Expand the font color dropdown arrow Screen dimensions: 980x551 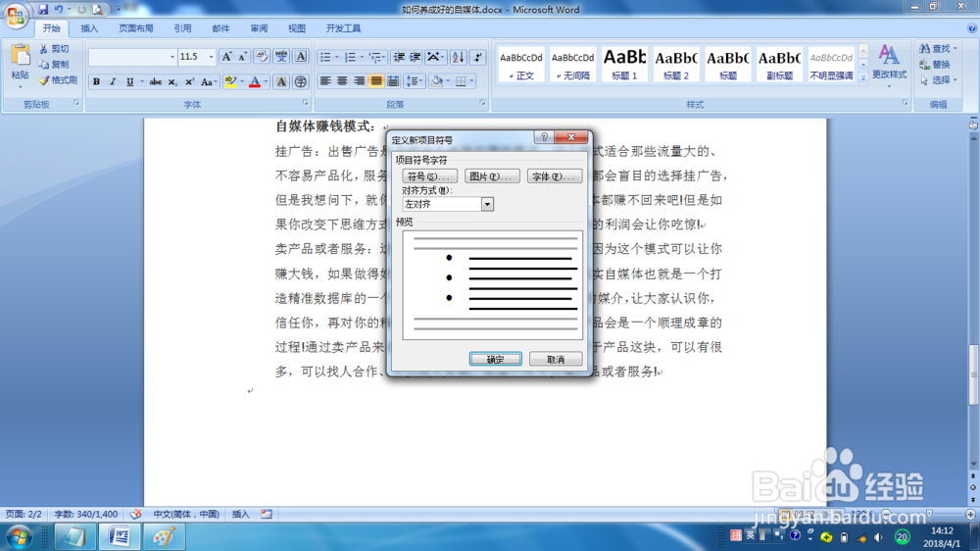tap(266, 82)
